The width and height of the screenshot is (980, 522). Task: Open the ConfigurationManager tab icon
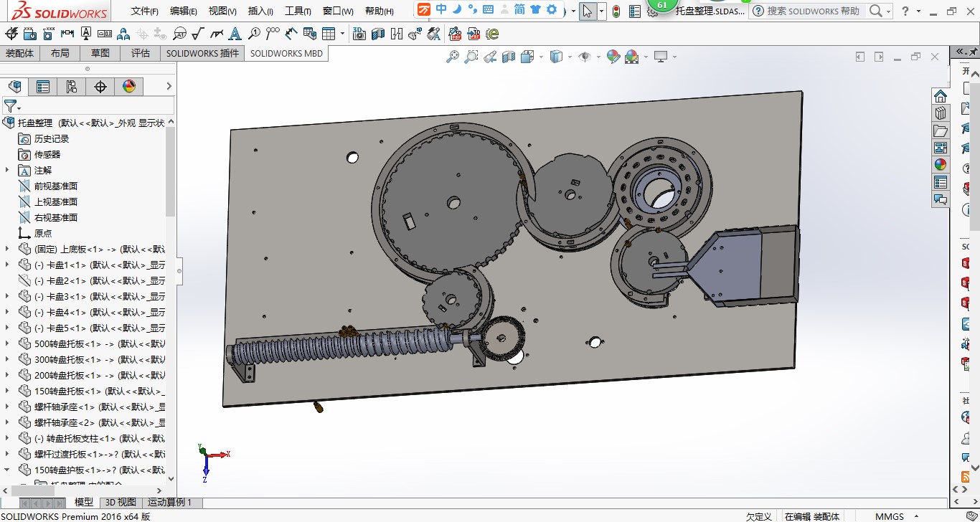pyautogui.click(x=72, y=87)
